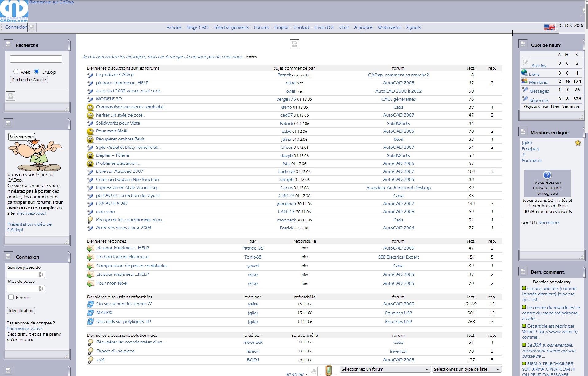Open the Livre d'Or menu item
588x376 pixels.
coord(324,27)
